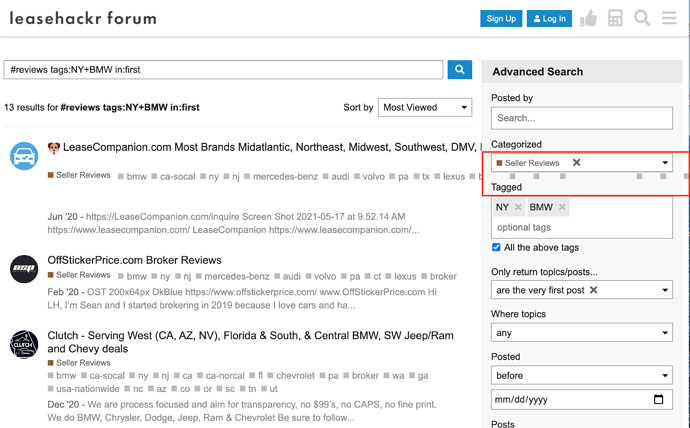This screenshot has width=690, height=428.
Task: Click usa-nationwide tag under Clutch topic
Action: coord(83,389)
